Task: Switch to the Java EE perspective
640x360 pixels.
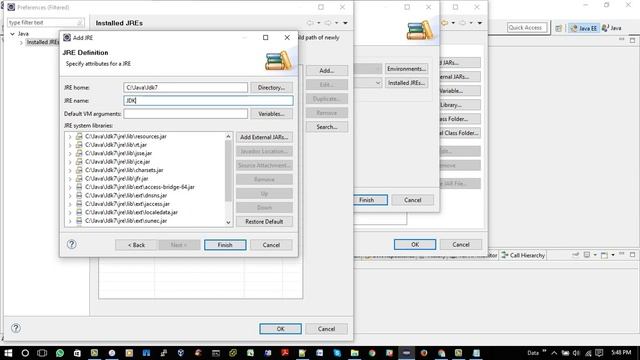Action: [x=584, y=28]
